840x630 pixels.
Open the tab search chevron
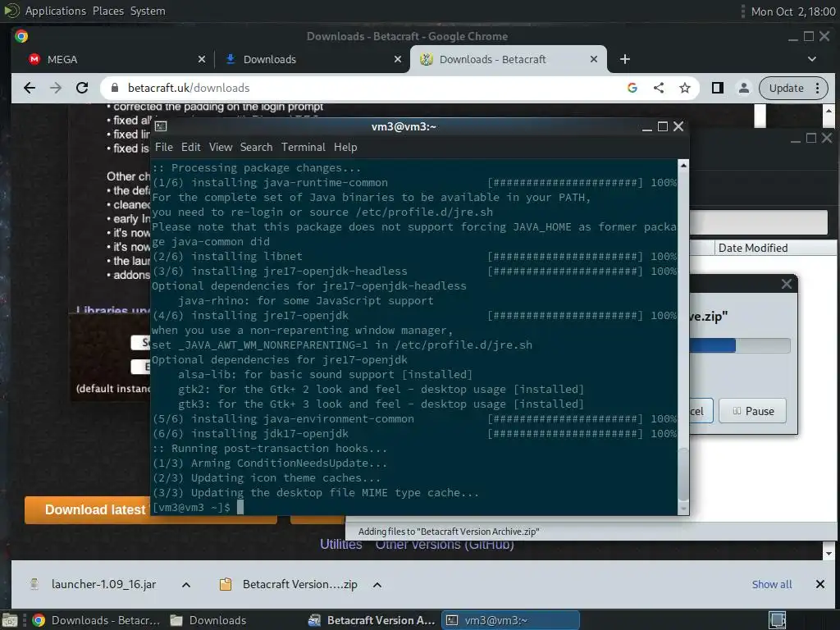coord(812,59)
